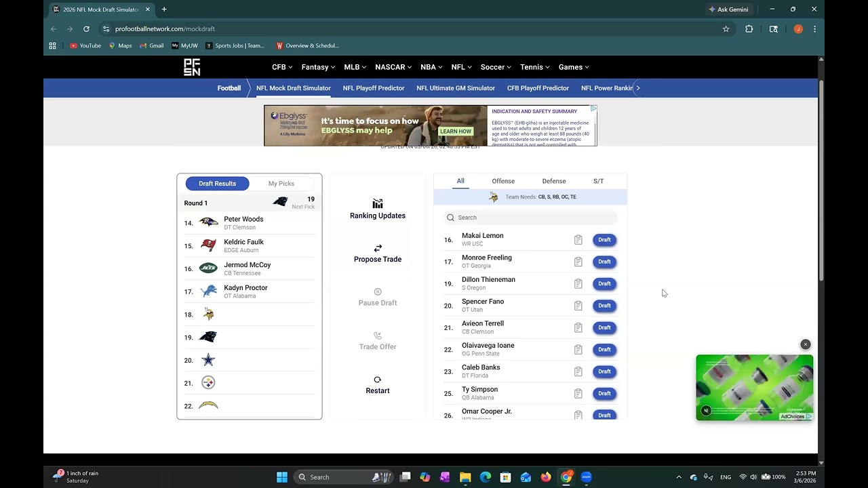Viewport: 868px width, 488px height.
Task: Open File Explorer from the taskbar
Action: tap(465, 477)
